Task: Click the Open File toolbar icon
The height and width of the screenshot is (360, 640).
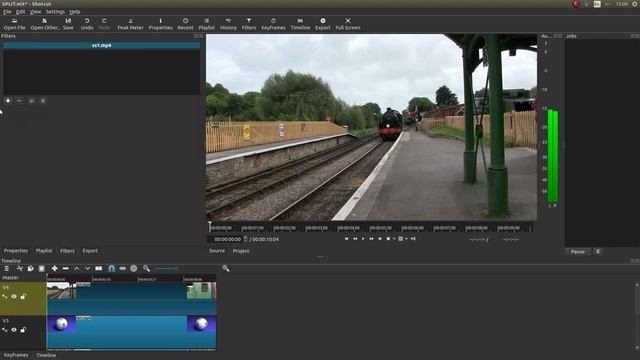Action: (14, 24)
